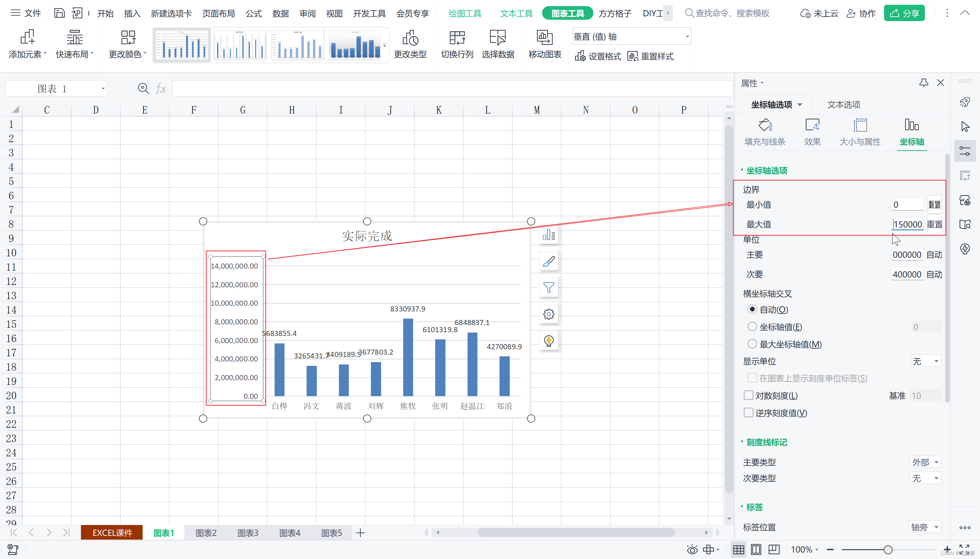Click the 次要 unit input field
This screenshot has width=980, height=559.
[908, 274]
